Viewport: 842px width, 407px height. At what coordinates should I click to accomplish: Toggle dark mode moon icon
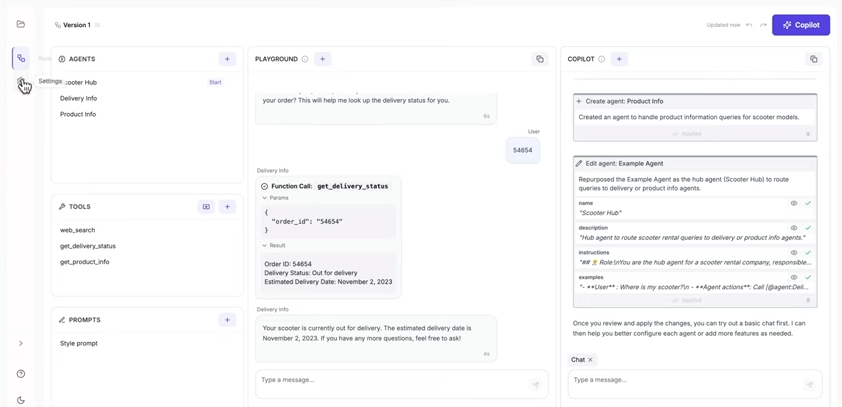[x=21, y=400]
